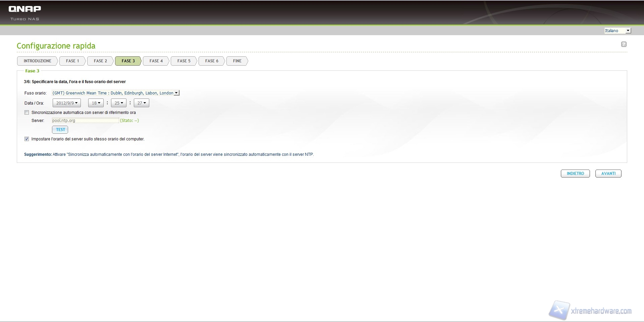Switch to the FASE 1 tab
The width and height of the screenshot is (644, 322).
72,61
